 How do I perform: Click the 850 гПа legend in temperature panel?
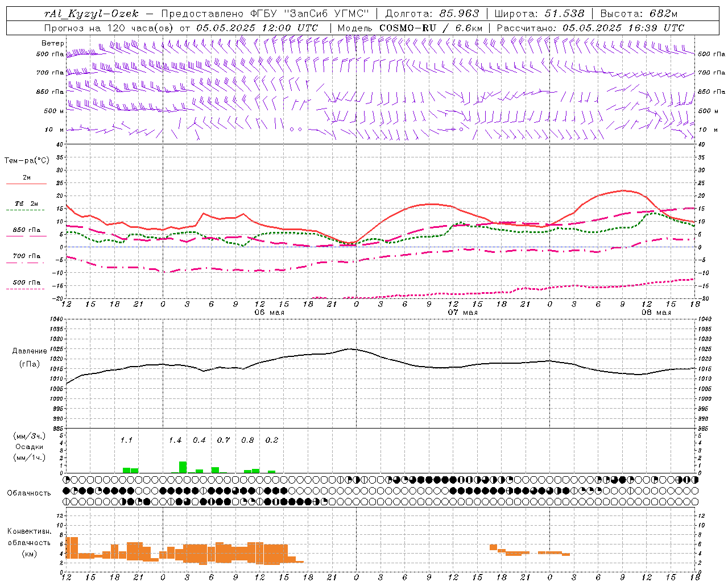tap(26, 230)
